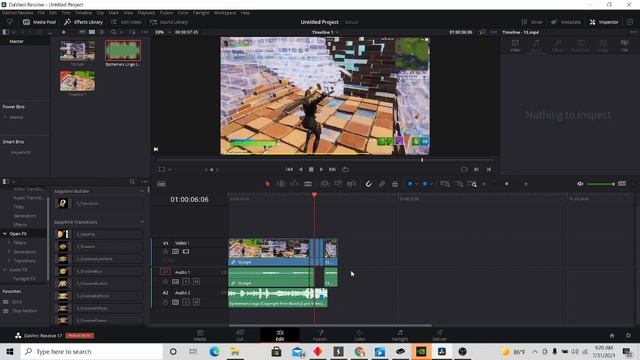Solo the Audio 2 track
The width and height of the screenshot is (640, 360).
(186, 302)
